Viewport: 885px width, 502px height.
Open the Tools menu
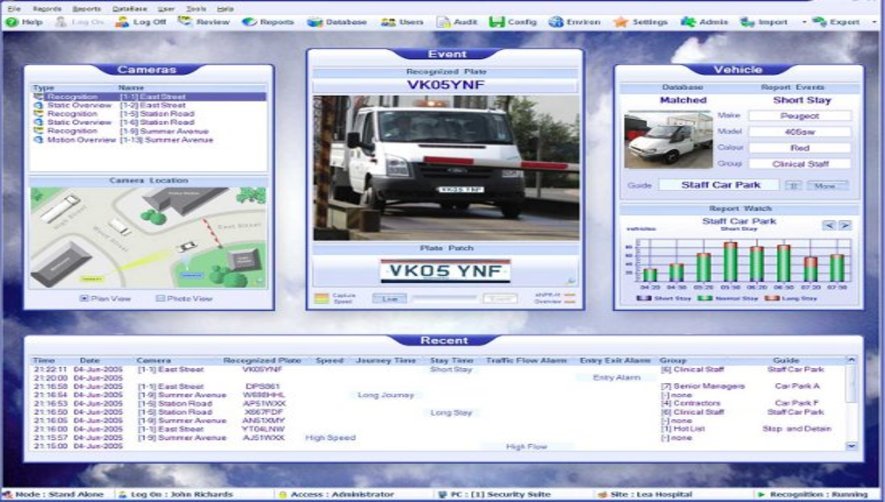[195, 7]
